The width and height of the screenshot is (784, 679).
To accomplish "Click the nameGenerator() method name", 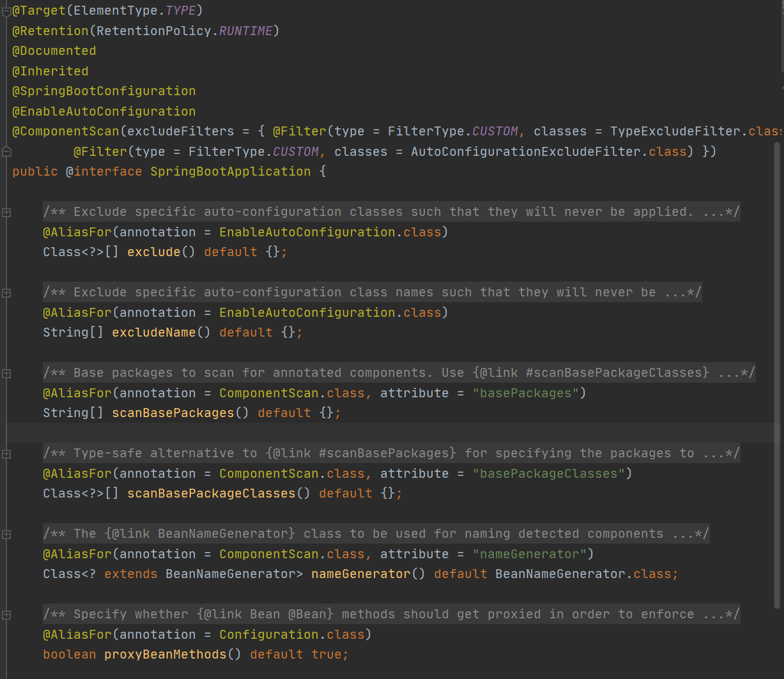I will pos(361,574).
